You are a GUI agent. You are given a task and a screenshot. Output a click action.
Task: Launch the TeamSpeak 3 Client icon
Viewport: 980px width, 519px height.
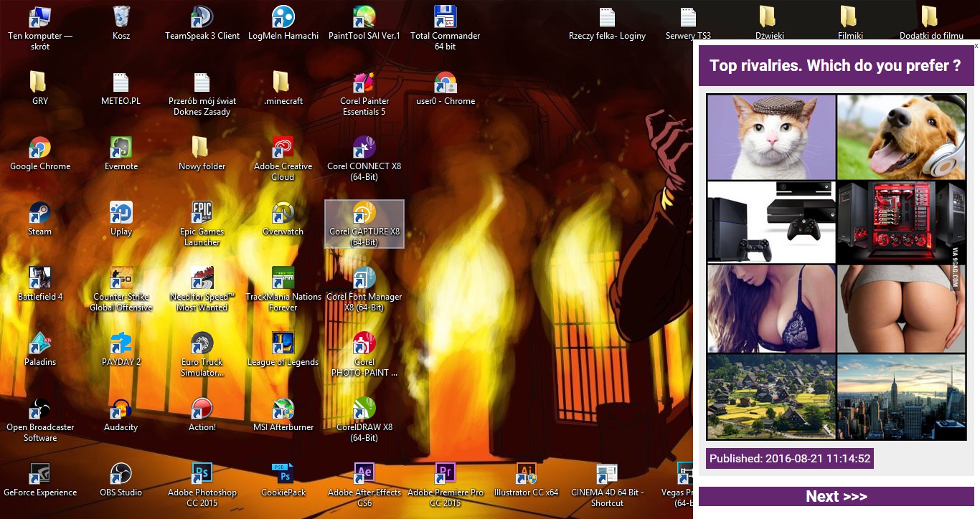[x=202, y=18]
